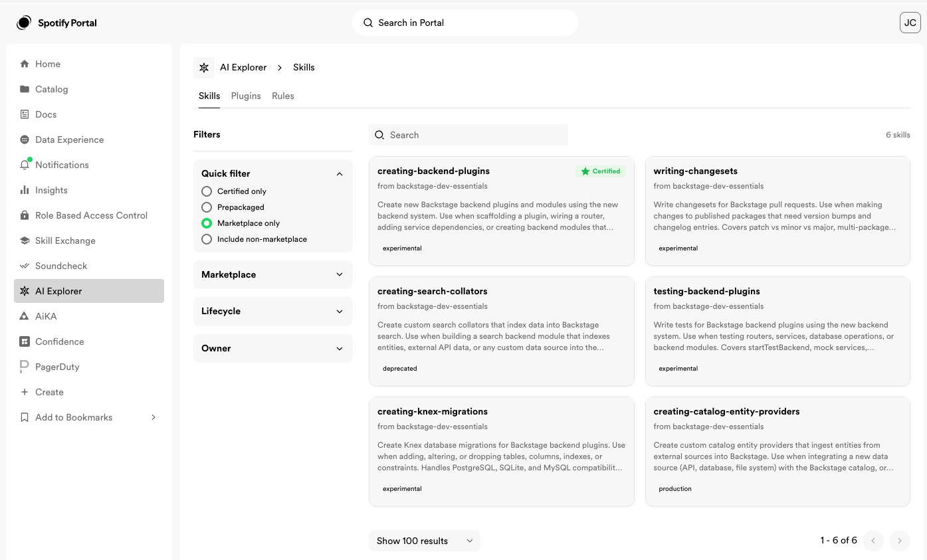The height and width of the screenshot is (560, 927).
Task: Go to the previous results page arrow
Action: coord(873,541)
